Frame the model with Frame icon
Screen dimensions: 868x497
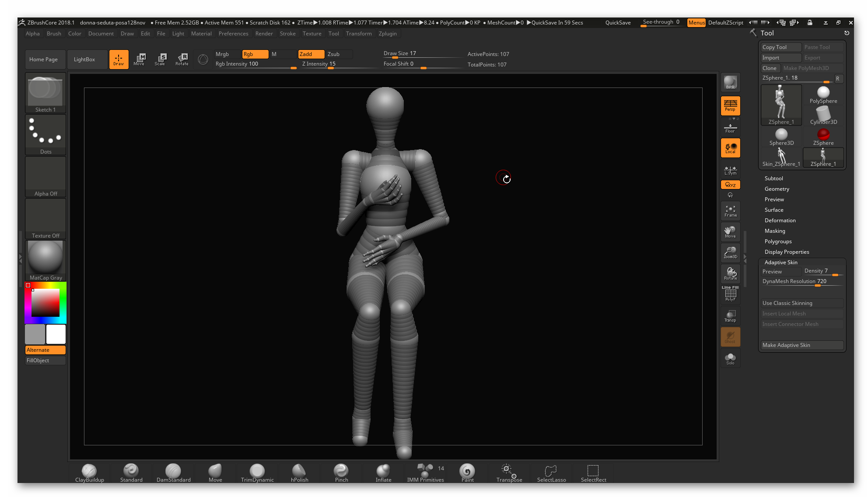[730, 210]
